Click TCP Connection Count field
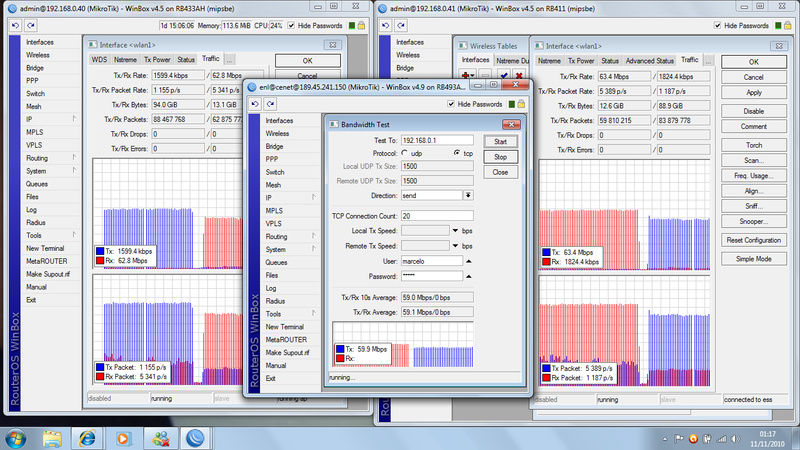This screenshot has width=800, height=450. (x=437, y=216)
